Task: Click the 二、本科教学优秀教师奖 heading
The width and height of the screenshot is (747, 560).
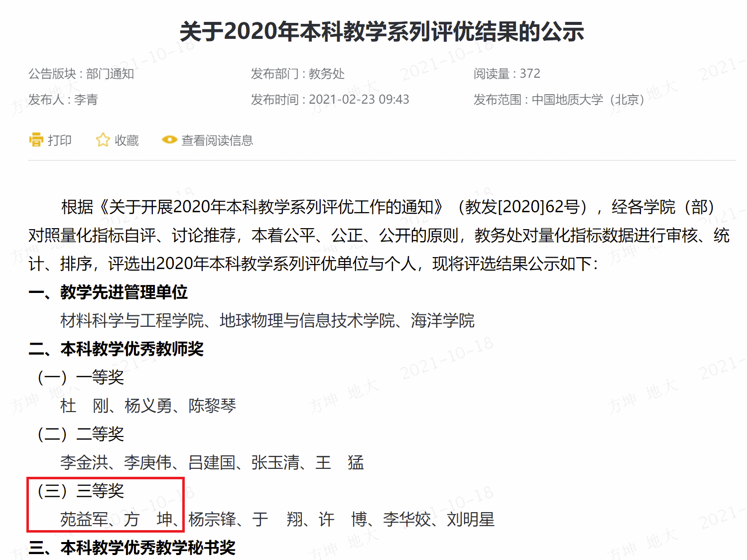Action: coord(116,349)
